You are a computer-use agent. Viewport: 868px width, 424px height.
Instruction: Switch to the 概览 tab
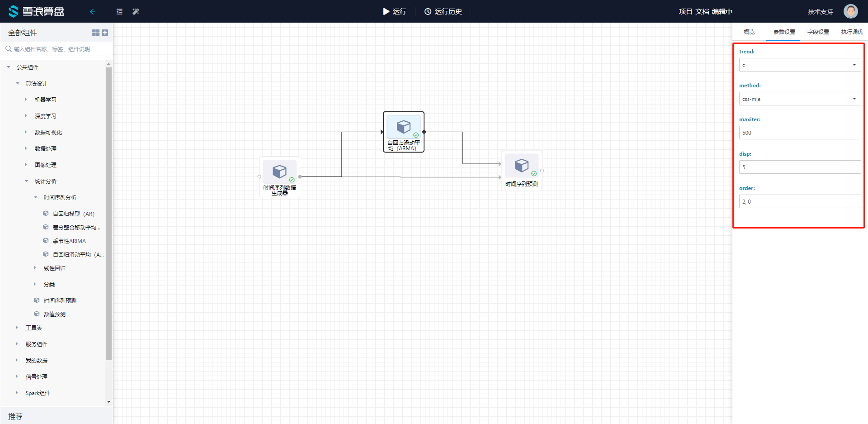(x=749, y=32)
